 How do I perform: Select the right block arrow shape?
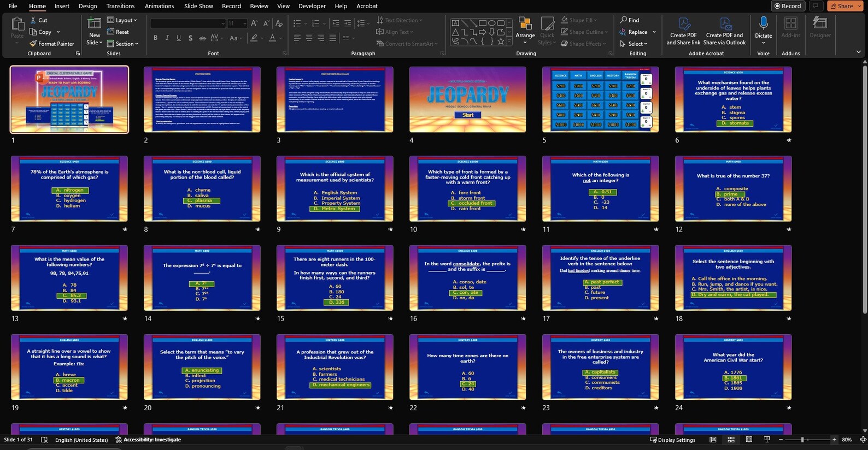coord(483,32)
